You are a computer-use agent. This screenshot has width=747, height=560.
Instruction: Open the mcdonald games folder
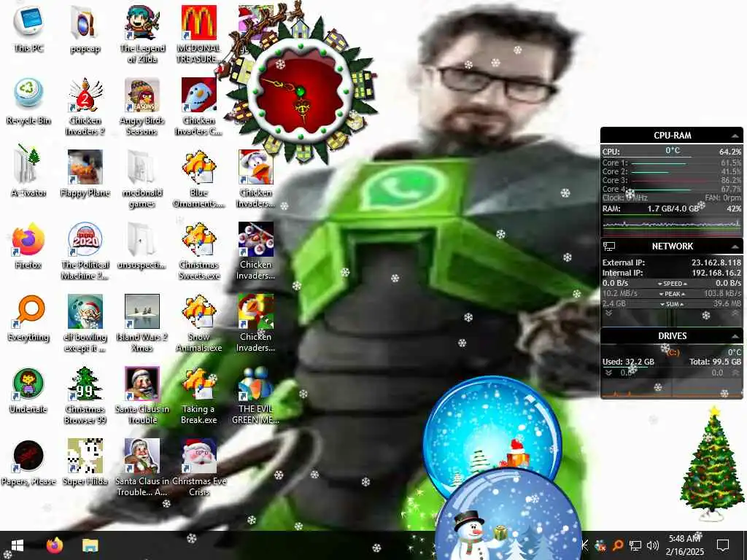(142, 178)
